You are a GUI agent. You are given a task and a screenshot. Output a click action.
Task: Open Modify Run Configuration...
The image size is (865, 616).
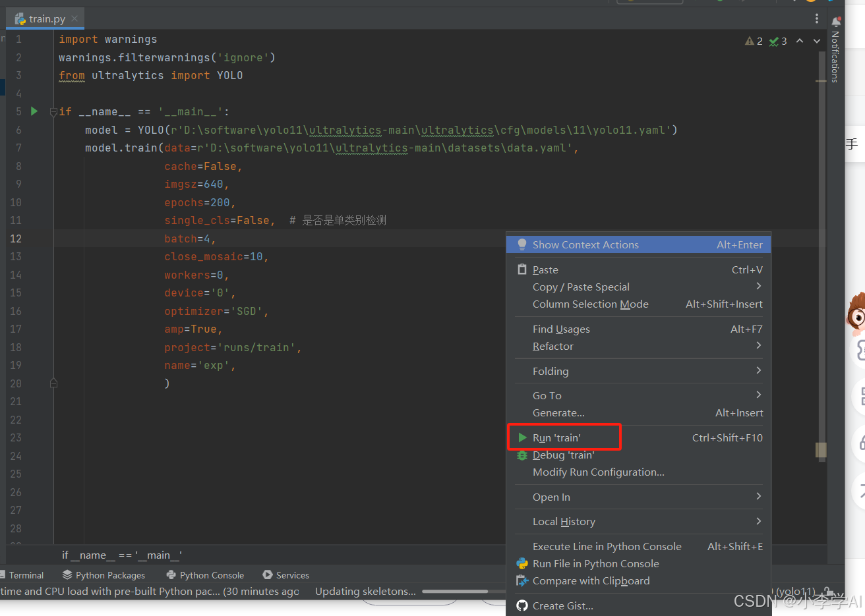638,472
